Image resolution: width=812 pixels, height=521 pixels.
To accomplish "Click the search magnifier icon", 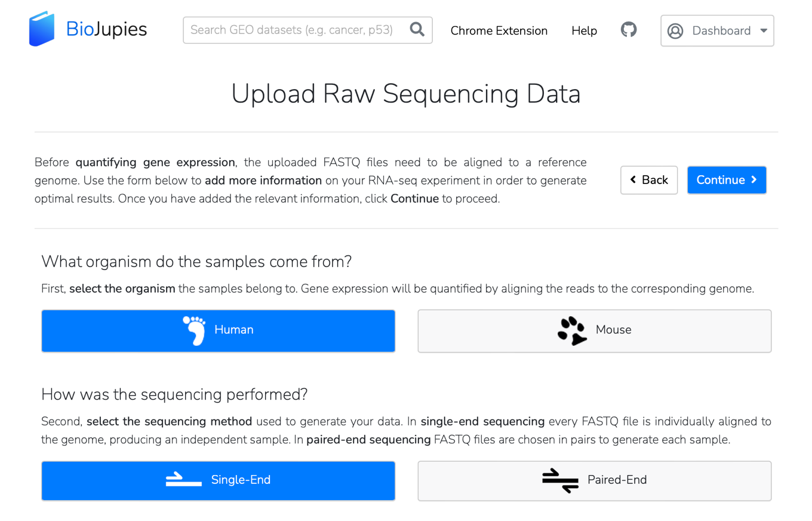I will [417, 30].
